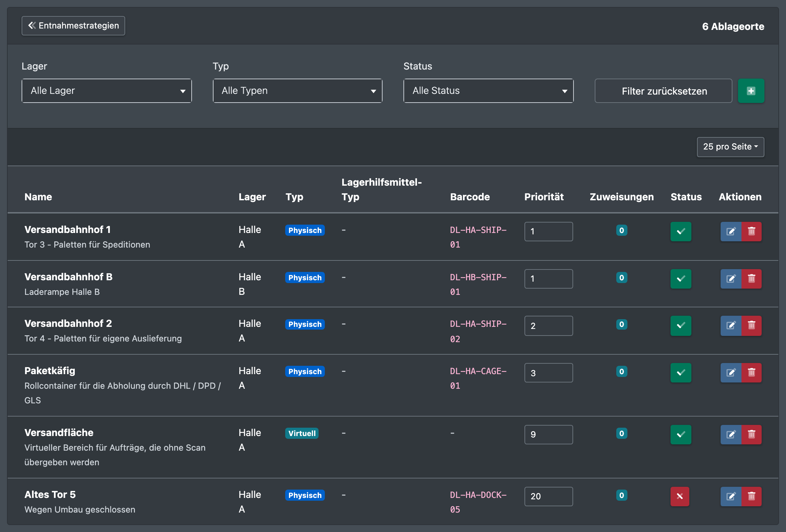The image size is (786, 532).
Task: Add a new Ablageort with the green plus button
Action: click(751, 91)
